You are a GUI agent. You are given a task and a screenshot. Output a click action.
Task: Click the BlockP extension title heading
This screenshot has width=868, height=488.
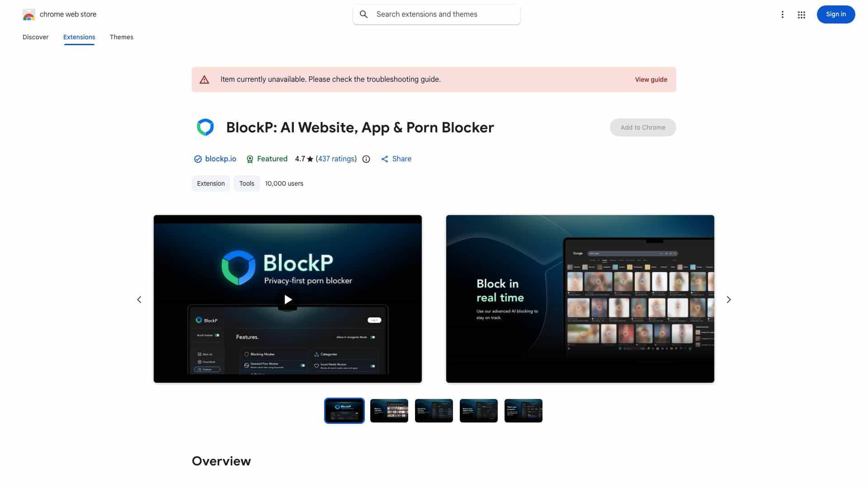pos(360,127)
